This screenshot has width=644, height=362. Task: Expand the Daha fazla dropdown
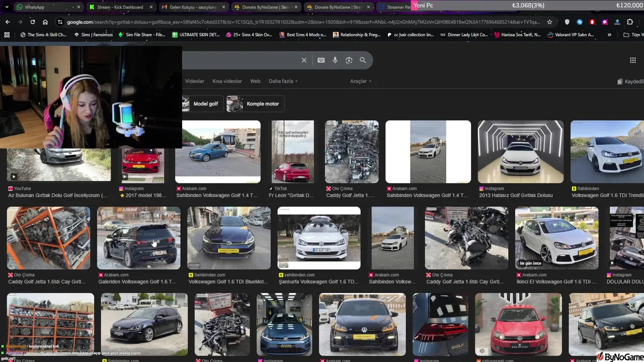point(283,81)
